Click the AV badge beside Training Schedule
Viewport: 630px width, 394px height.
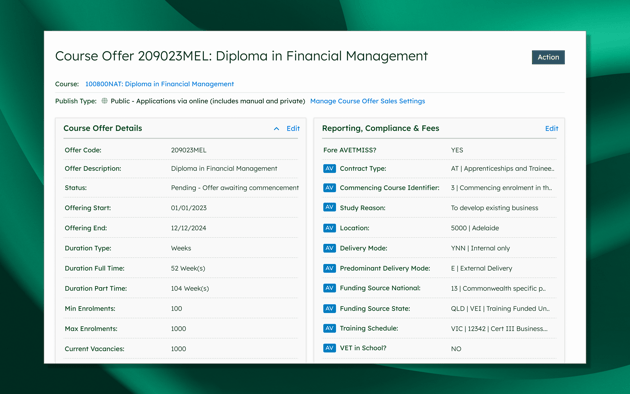(x=329, y=328)
